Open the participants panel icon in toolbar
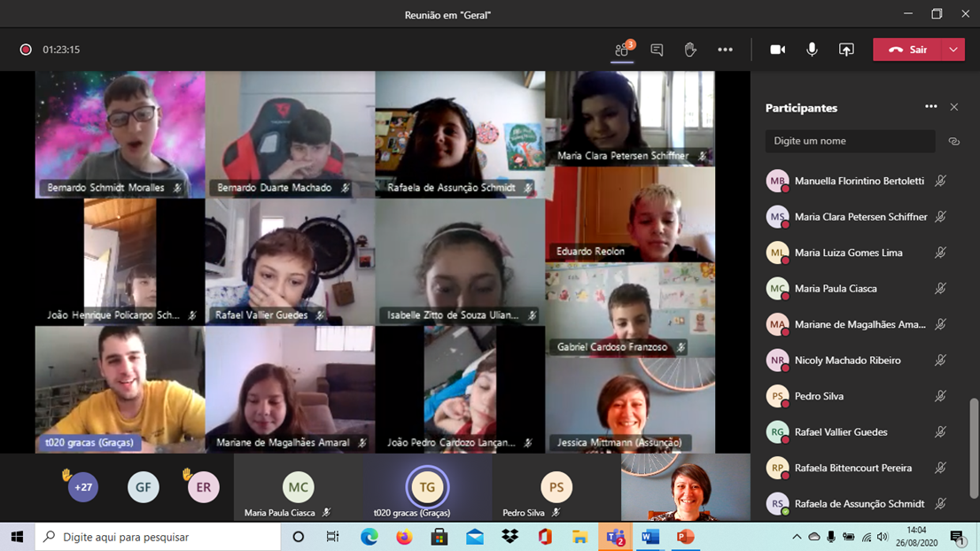The width and height of the screenshot is (980, 551). coord(622,50)
